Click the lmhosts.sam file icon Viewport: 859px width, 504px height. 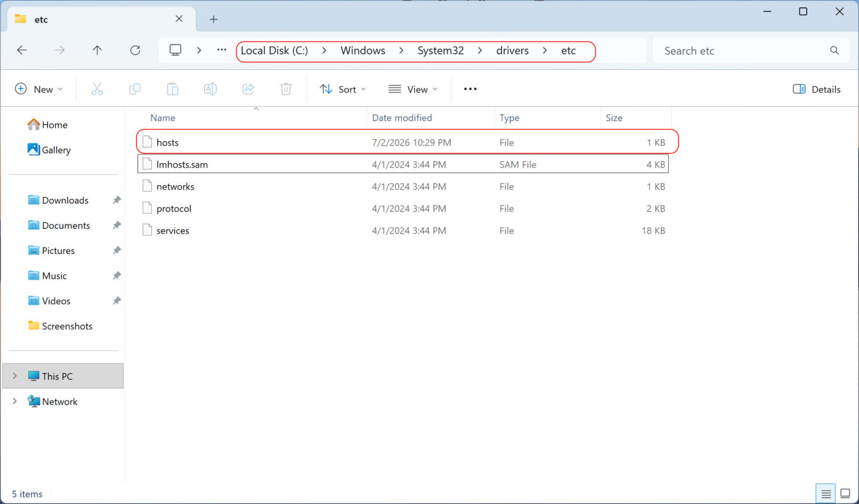(147, 164)
